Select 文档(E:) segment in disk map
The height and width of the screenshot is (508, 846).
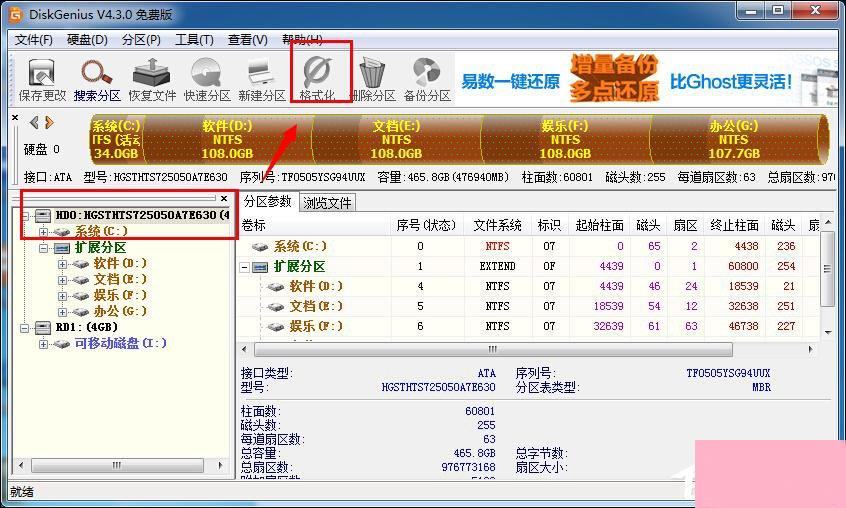tap(396, 139)
